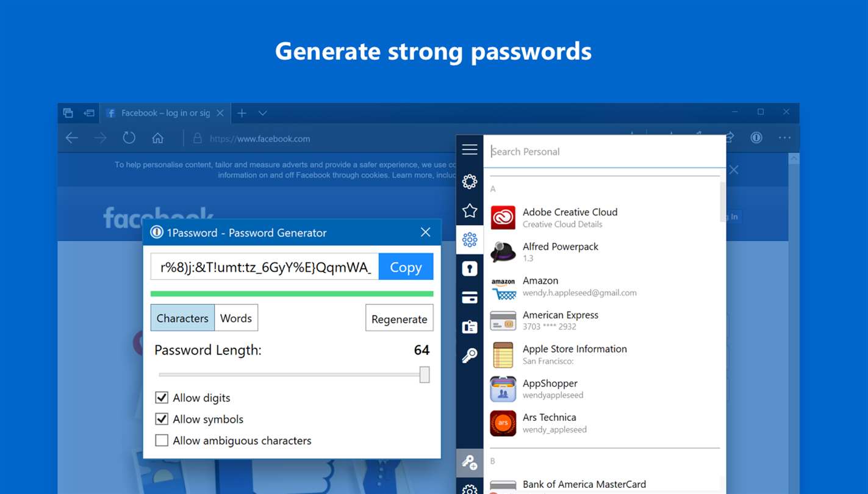Regenerate the password
This screenshot has width=868, height=494.
[400, 318]
